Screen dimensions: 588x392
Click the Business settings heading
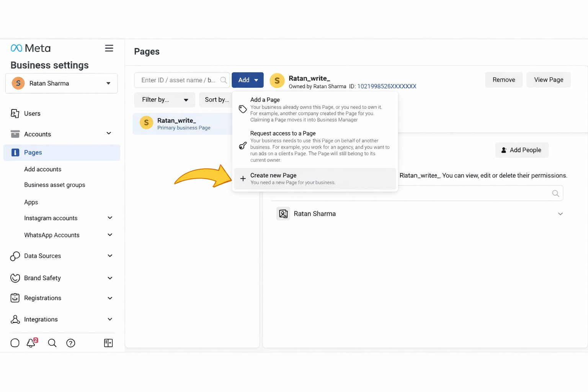point(49,65)
